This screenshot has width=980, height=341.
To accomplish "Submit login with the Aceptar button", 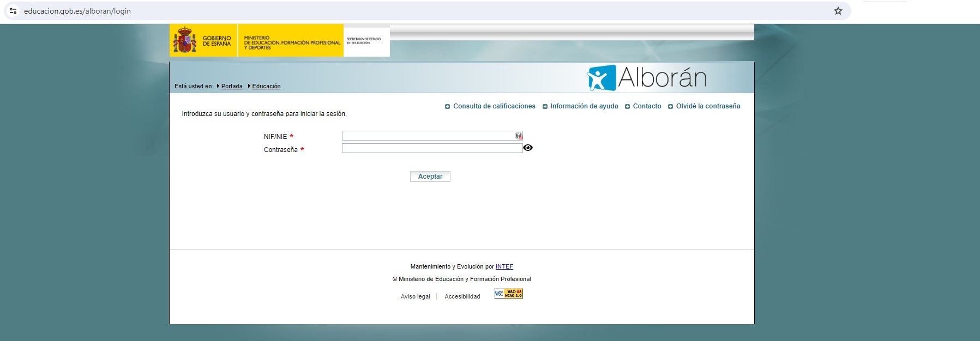I will [x=430, y=176].
